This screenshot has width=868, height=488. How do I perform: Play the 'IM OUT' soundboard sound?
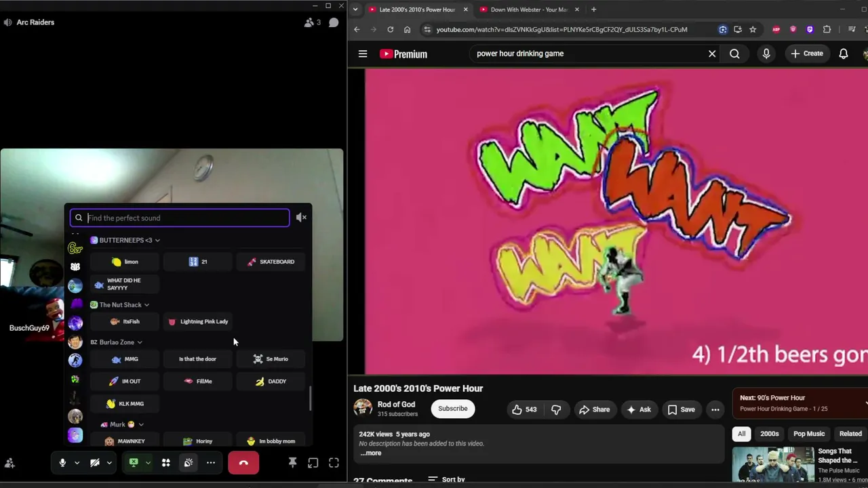click(x=125, y=381)
